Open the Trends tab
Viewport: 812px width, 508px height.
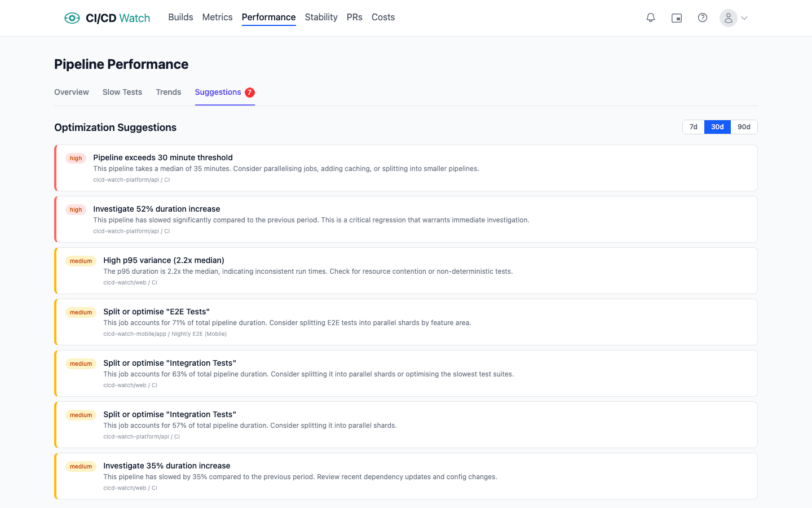pos(169,93)
